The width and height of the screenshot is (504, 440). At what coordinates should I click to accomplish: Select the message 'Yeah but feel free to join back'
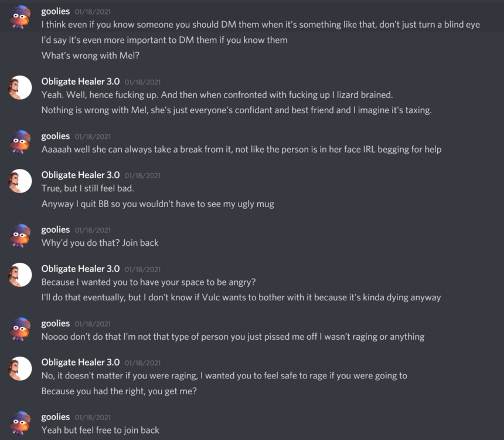100,430
